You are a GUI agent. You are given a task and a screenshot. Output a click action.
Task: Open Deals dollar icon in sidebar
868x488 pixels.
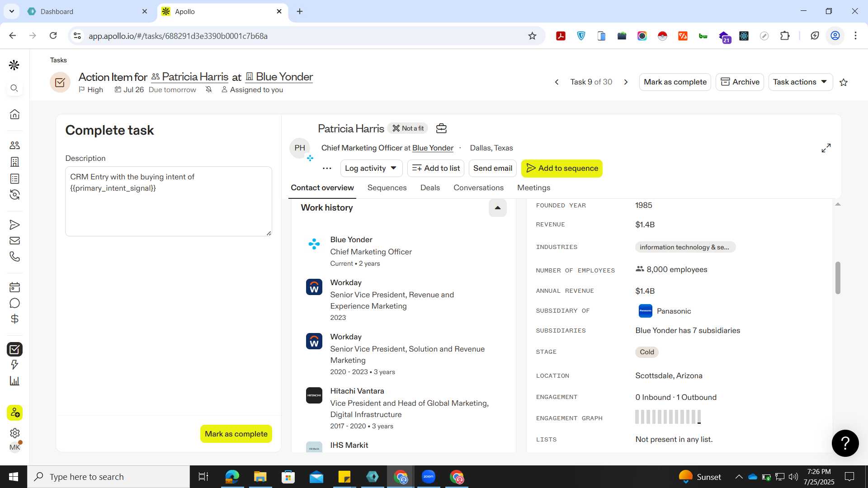tap(14, 319)
